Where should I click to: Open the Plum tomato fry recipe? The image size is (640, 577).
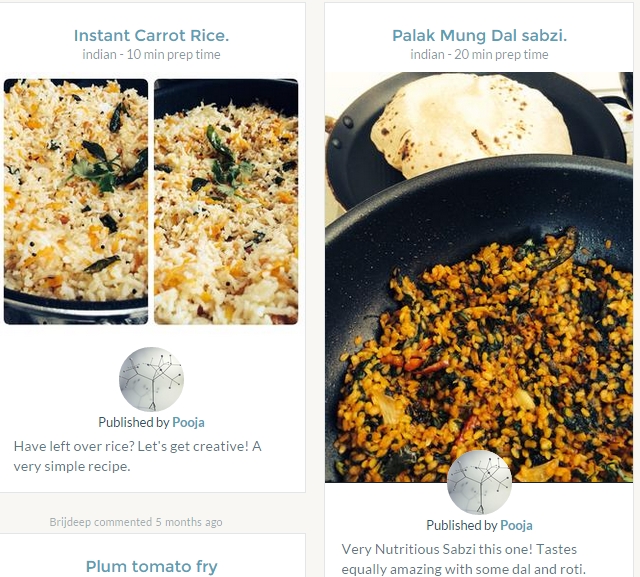(151, 566)
